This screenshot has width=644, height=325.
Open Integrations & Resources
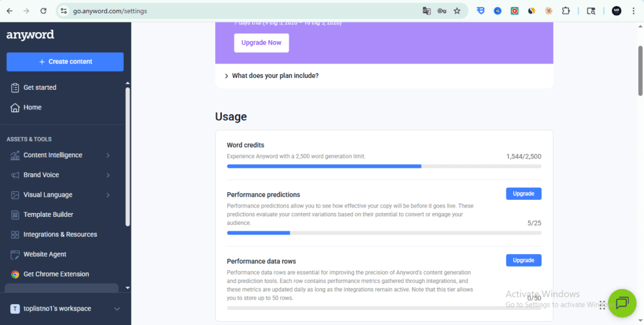(60, 234)
